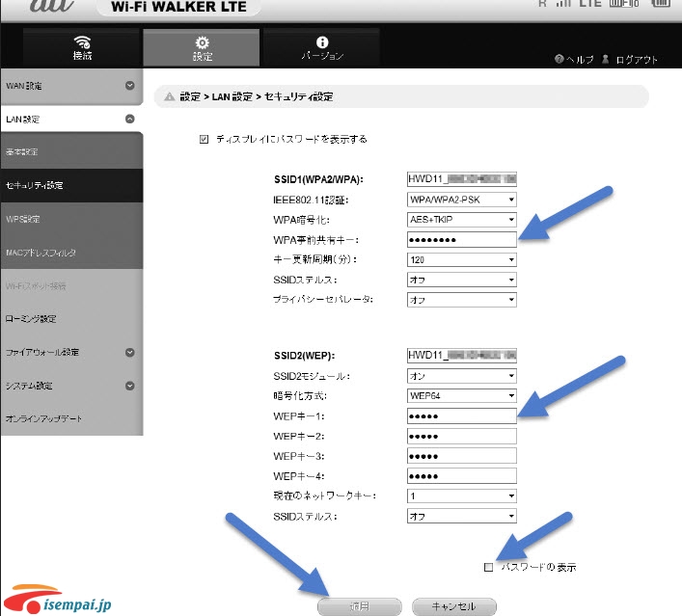This screenshot has width=682, height=616.
Task: Click the ログアウト logout link
Action: (x=637, y=60)
